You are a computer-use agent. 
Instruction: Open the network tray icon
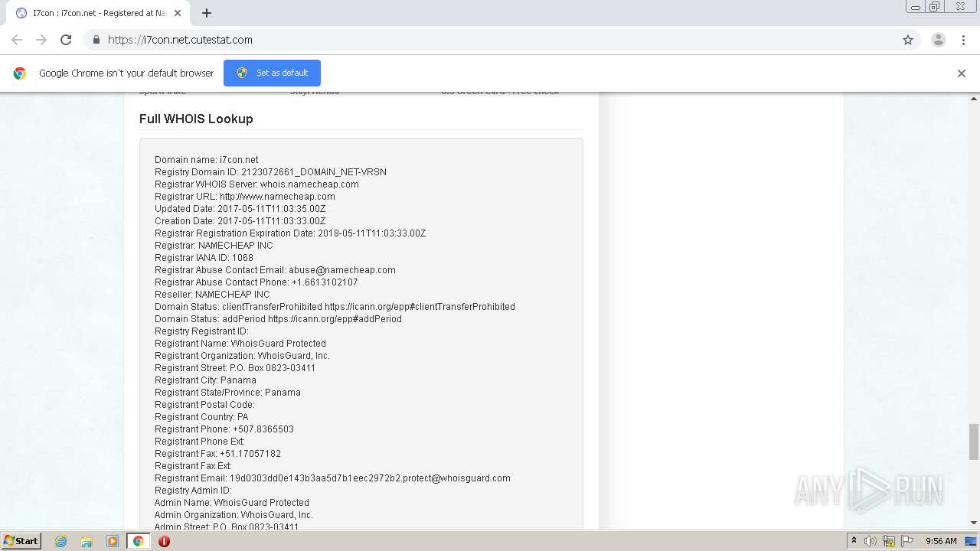coord(889,541)
